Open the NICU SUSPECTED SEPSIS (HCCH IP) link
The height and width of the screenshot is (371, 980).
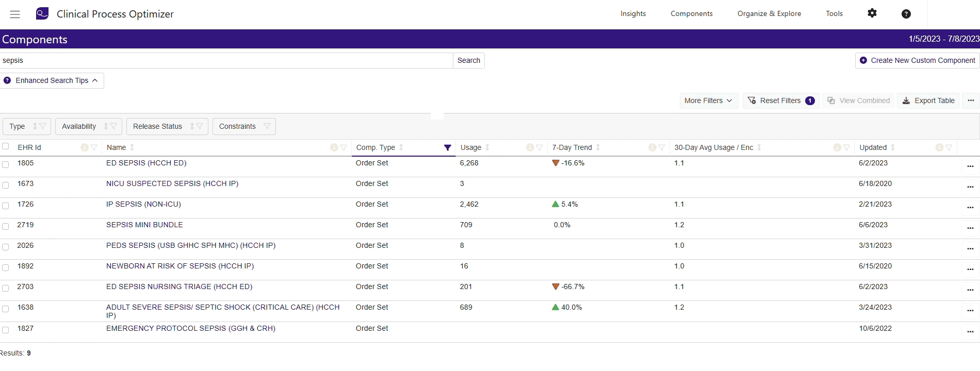click(x=172, y=183)
